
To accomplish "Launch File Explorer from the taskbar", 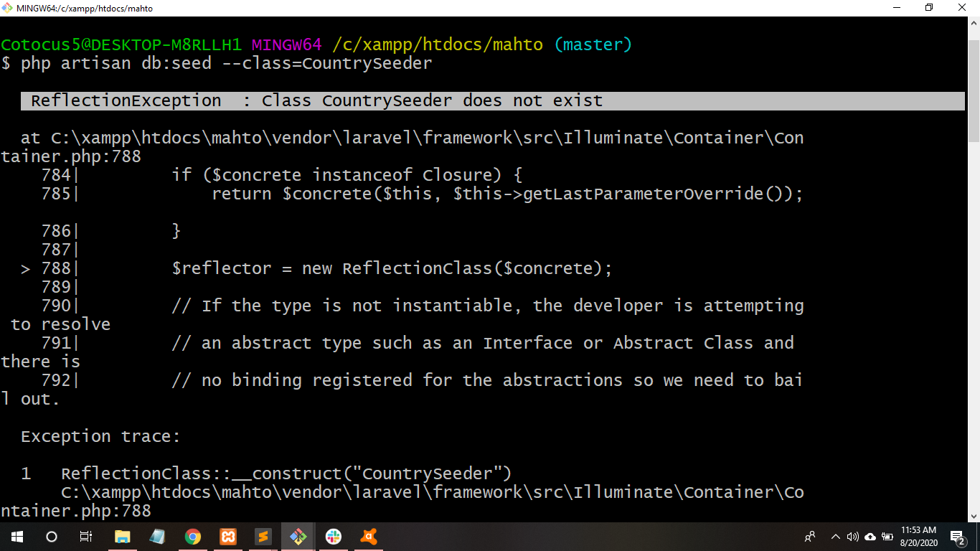I will [x=122, y=537].
